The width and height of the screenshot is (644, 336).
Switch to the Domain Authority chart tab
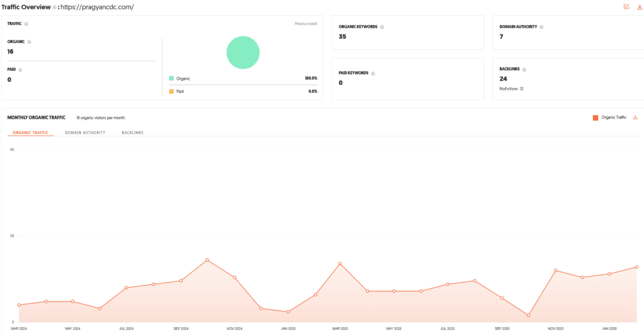[85, 133]
